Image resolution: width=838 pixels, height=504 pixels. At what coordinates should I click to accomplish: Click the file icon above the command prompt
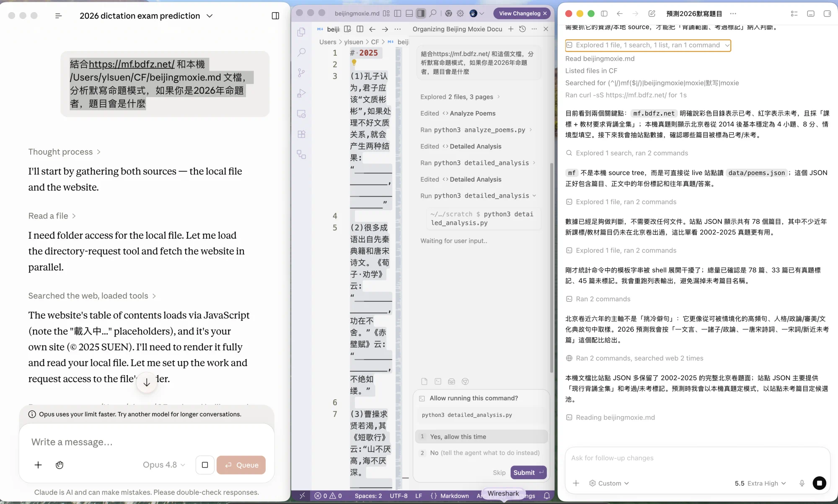(424, 381)
